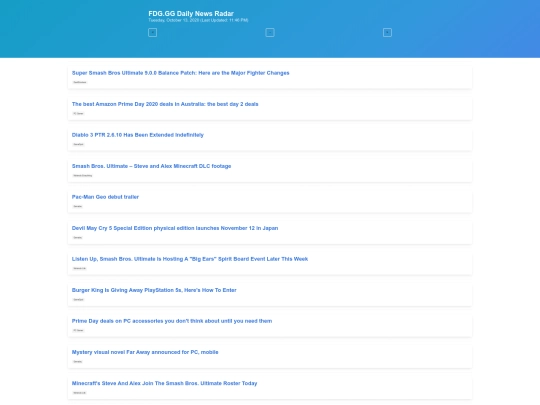540x405 pixels.
Task: Open the "Big Ears" Spirit Board Event article
Action: click(x=190, y=259)
